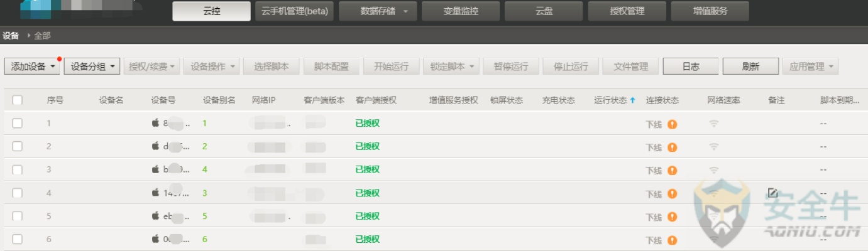Image resolution: width=868 pixels, height=251 pixels.
Task: Toggle the select-all checkbox in table header
Action: point(18,100)
